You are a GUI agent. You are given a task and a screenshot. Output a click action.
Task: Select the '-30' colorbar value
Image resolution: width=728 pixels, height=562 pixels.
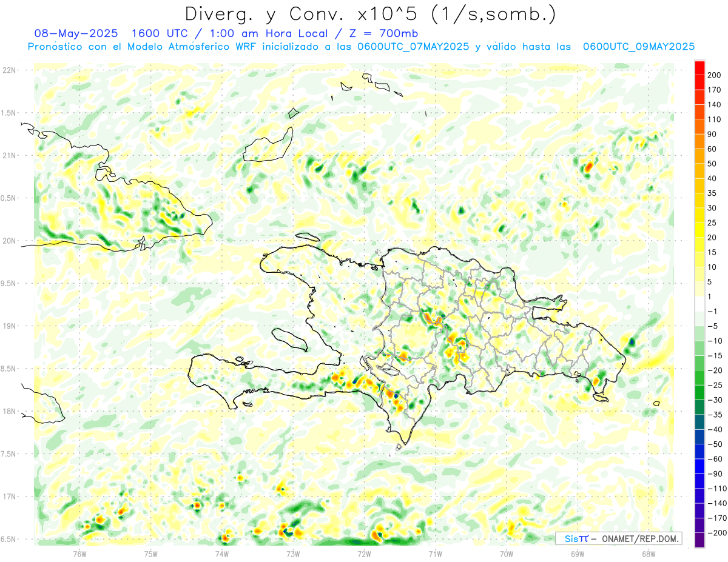(x=714, y=400)
